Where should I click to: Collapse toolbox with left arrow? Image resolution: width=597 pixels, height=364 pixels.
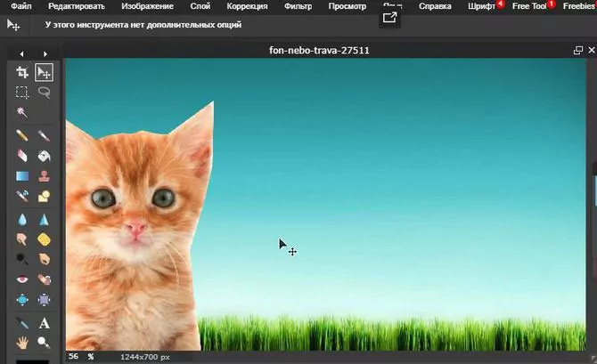click(x=21, y=54)
